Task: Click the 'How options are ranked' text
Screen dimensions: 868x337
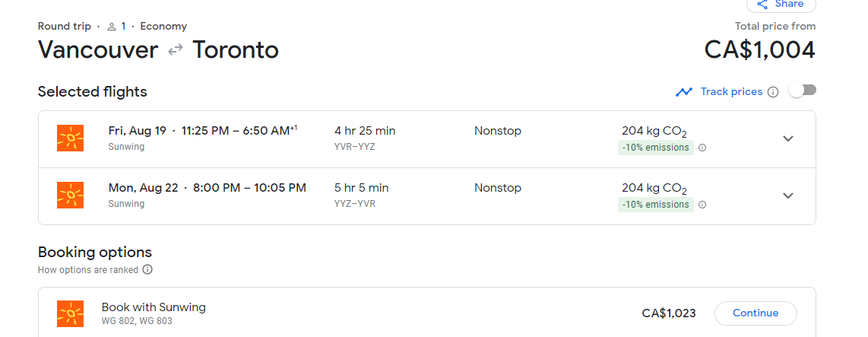Action: coord(88,269)
